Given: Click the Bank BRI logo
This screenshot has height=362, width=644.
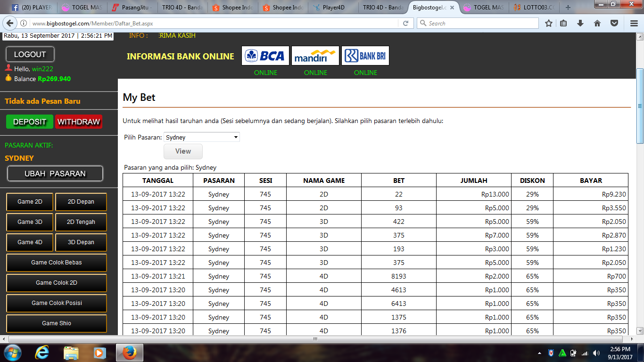Looking at the screenshot, I should [x=365, y=56].
